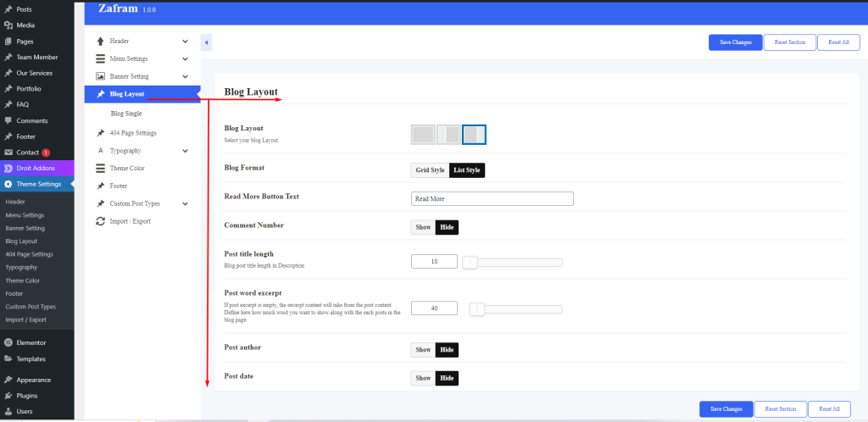Click the bottom Reset All button
Screen dimensions: 868x422
(x=828, y=409)
